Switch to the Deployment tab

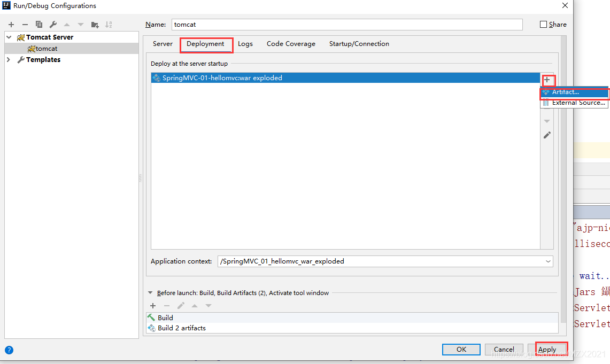(205, 44)
